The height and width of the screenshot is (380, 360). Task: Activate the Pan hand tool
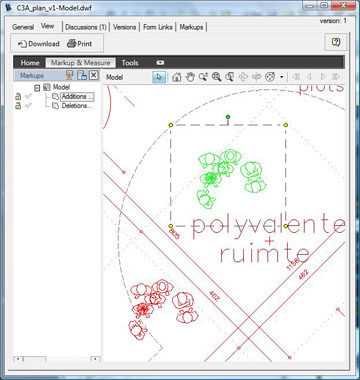pos(190,77)
